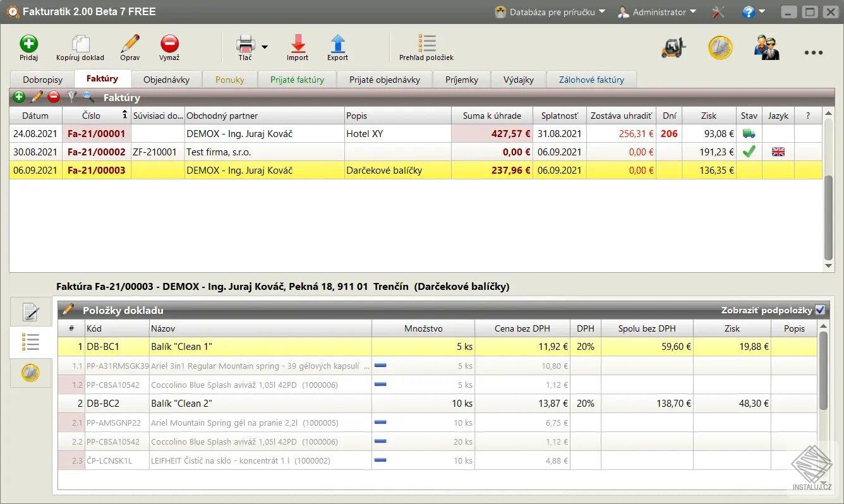The height and width of the screenshot is (504, 844).
Task: Click the Hotel XY description cell
Action: (398, 134)
